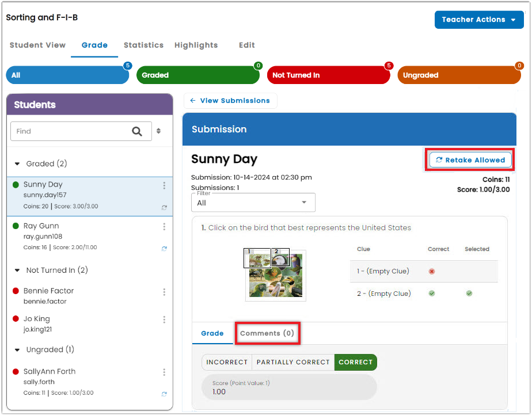Screen dimensions: 532x415
Task: Click the retake icon in Ray Gunn's row
Action: (x=164, y=249)
